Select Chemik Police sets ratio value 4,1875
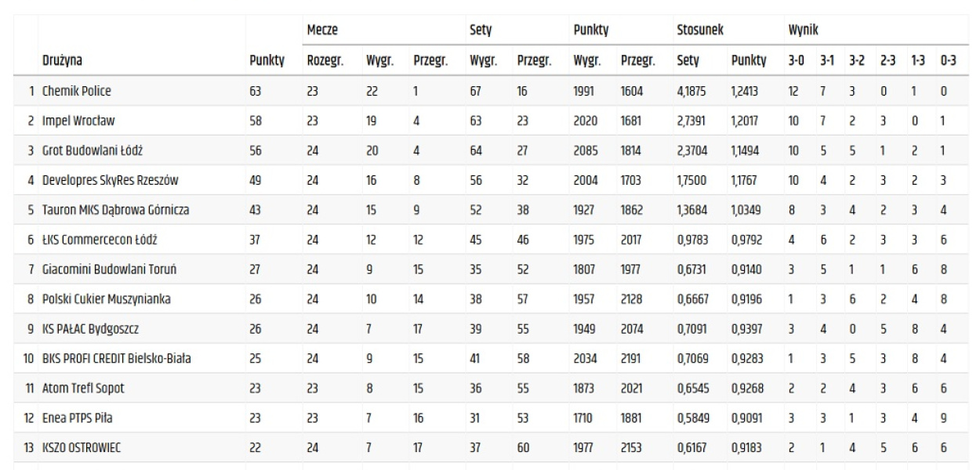The image size is (980, 470). [692, 91]
